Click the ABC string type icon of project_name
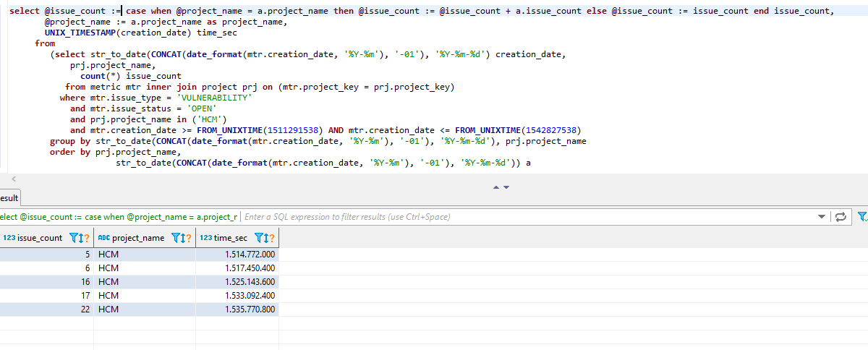 pos(103,238)
